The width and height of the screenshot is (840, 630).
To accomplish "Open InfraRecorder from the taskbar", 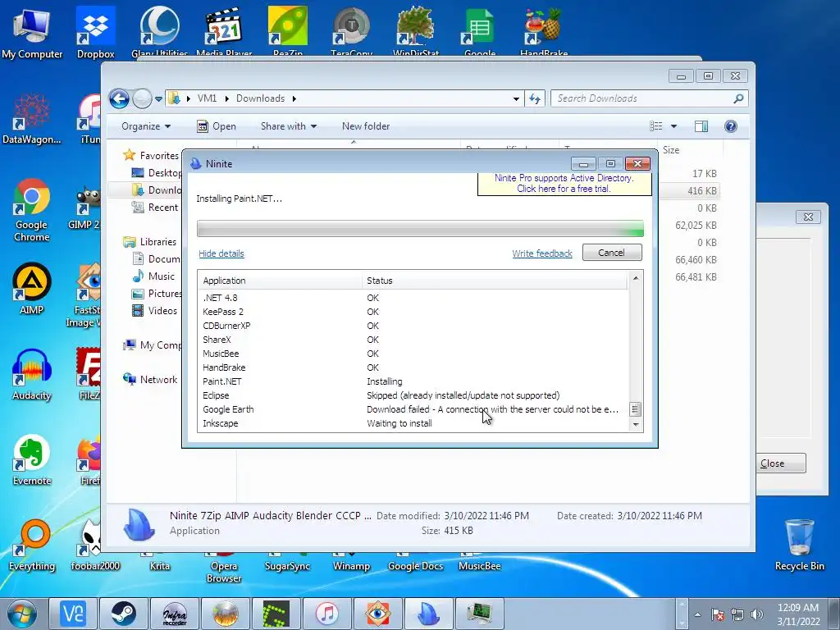I will click(x=175, y=614).
